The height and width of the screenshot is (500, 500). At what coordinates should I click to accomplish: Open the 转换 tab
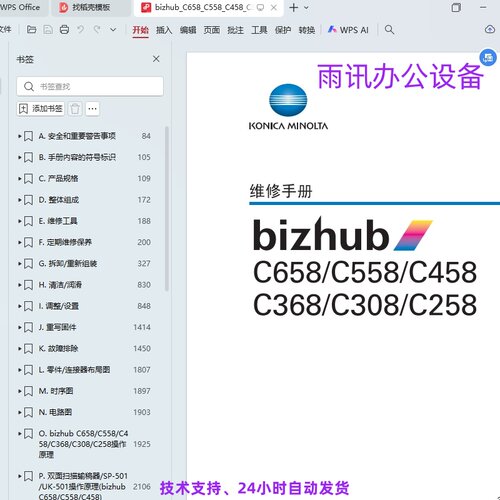pyautogui.click(x=307, y=30)
